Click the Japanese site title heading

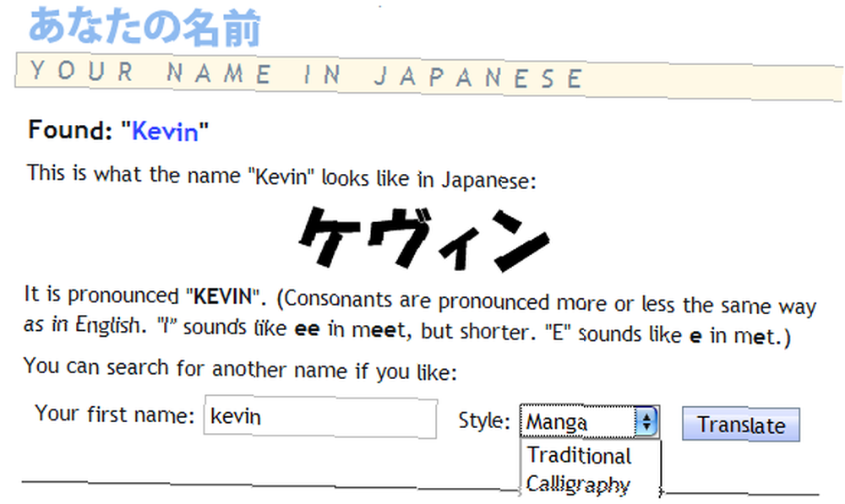tap(144, 27)
